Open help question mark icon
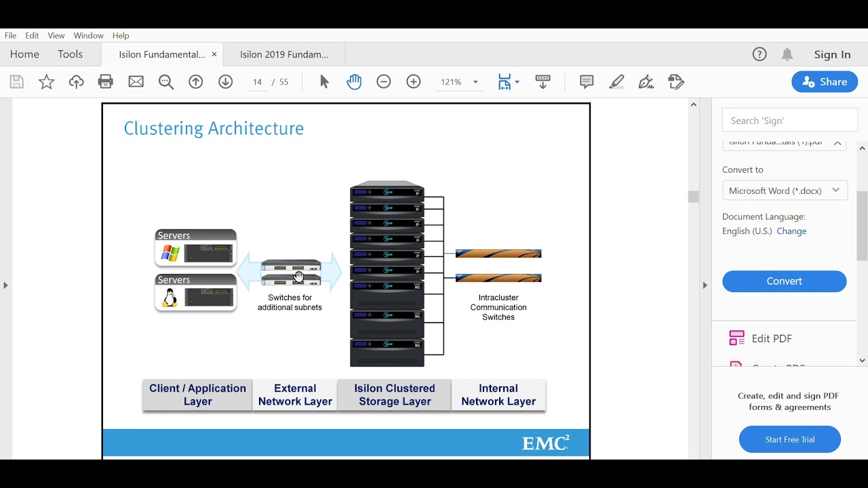 [759, 55]
